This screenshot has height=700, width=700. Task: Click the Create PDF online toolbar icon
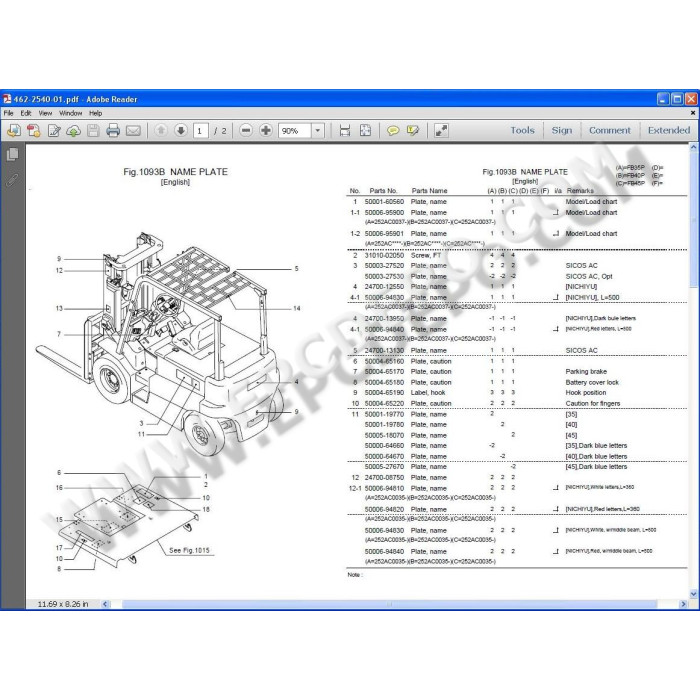[14, 131]
